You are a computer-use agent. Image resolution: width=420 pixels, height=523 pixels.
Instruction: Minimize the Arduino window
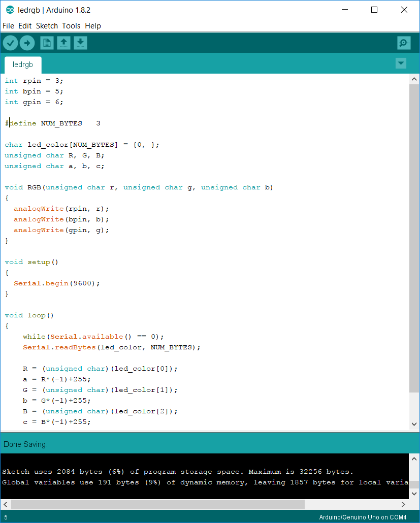tap(345, 10)
